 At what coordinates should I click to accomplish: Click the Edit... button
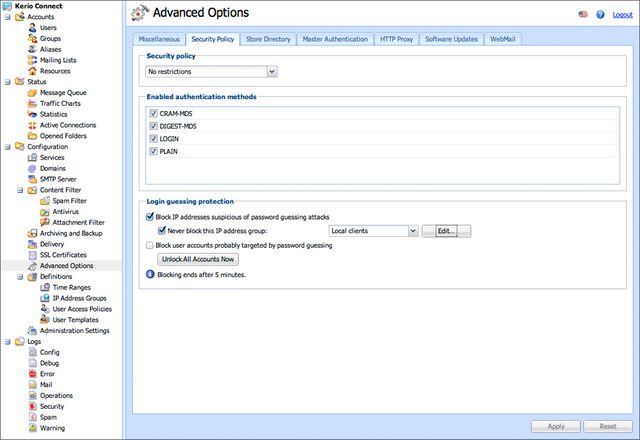click(x=446, y=231)
